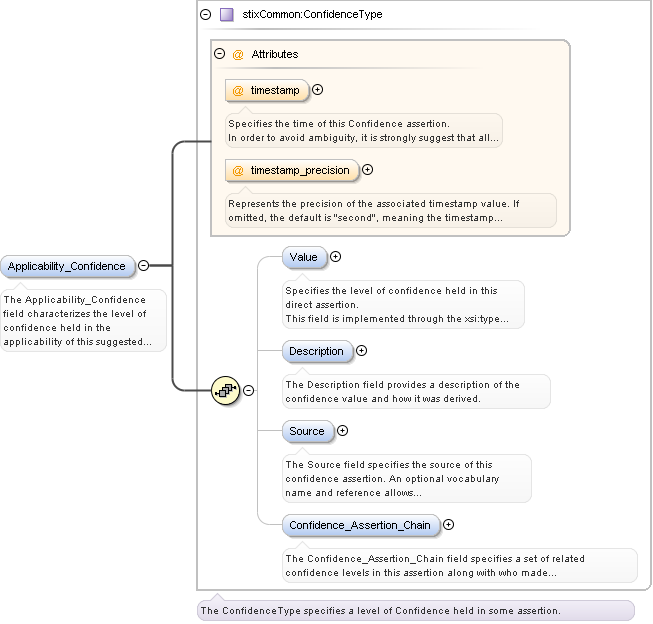
Task: Expand the Description element
Action: [x=361, y=351]
